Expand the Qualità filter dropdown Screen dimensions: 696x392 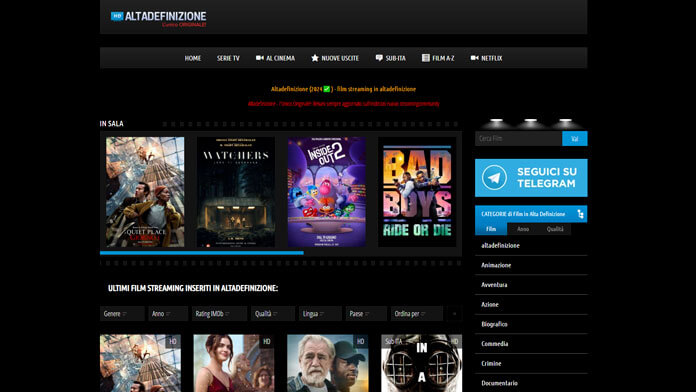273,313
